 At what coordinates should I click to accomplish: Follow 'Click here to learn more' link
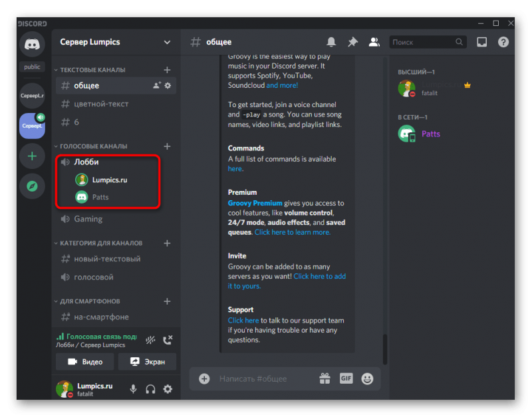tap(292, 232)
